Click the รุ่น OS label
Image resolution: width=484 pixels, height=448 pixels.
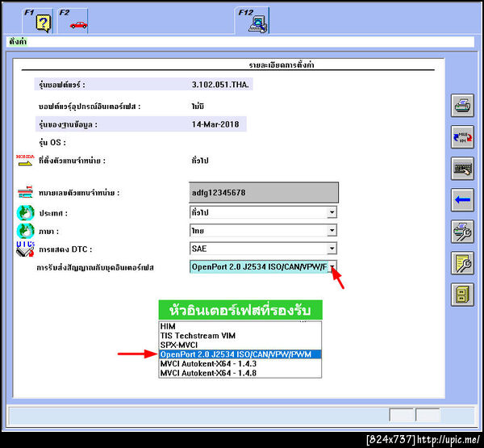point(52,142)
